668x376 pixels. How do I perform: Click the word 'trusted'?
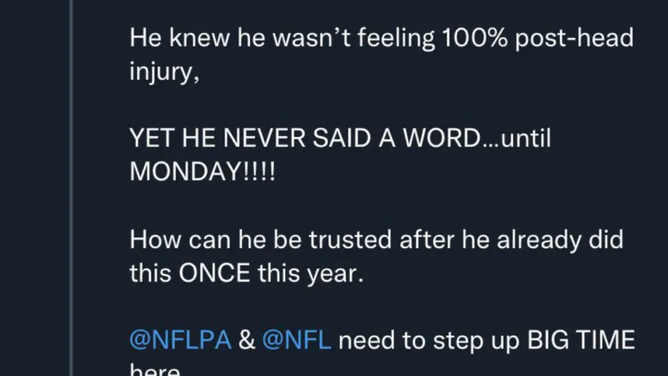(x=350, y=239)
